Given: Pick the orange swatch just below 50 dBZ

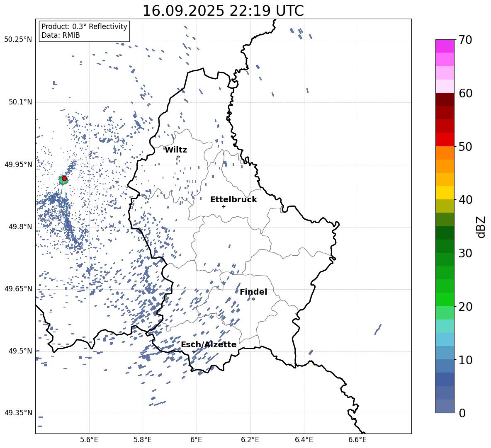Looking at the screenshot, I should click(x=445, y=153).
